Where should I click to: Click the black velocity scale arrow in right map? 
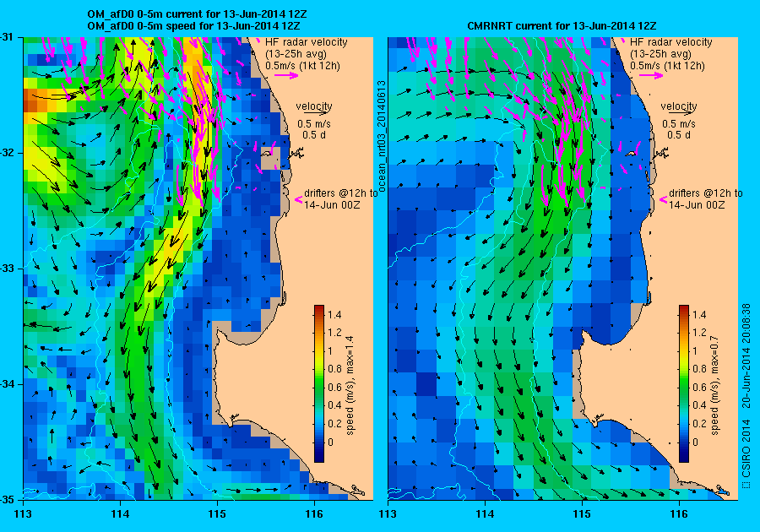click(679, 112)
